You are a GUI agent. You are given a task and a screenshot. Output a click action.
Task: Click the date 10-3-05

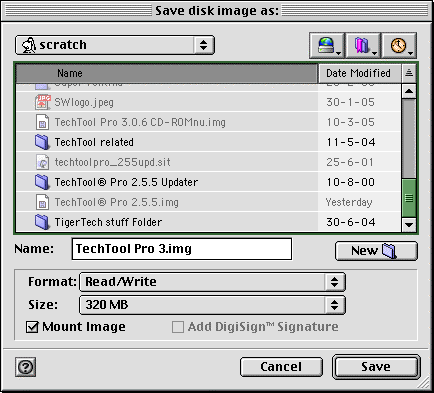[x=351, y=122]
